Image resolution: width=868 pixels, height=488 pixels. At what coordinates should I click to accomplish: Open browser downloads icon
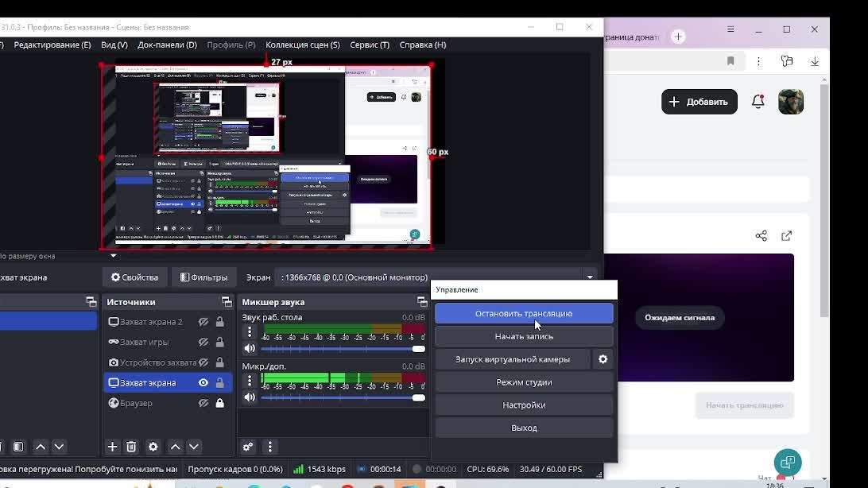[x=815, y=61]
